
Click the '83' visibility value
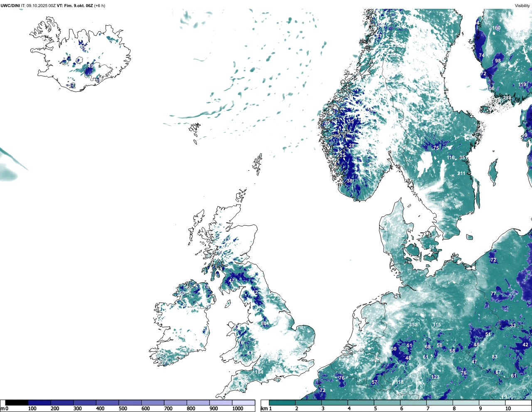pos(495,357)
